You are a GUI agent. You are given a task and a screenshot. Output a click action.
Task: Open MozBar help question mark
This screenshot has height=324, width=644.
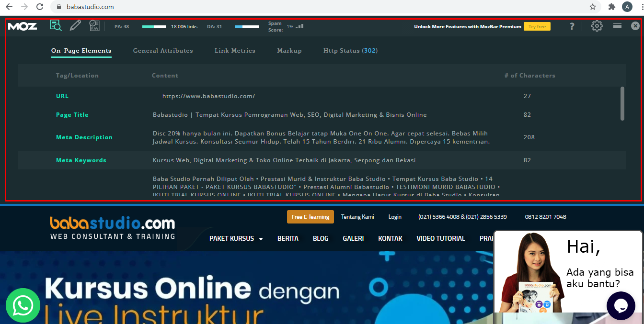(x=572, y=26)
